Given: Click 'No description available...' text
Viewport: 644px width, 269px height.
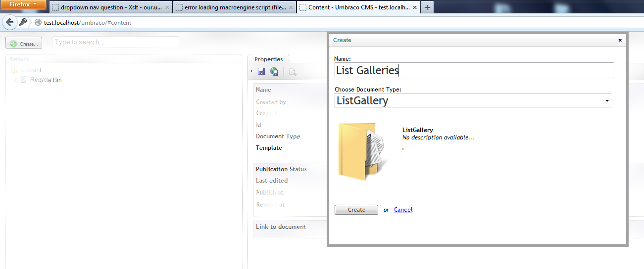Looking at the screenshot, I should click(438, 137).
